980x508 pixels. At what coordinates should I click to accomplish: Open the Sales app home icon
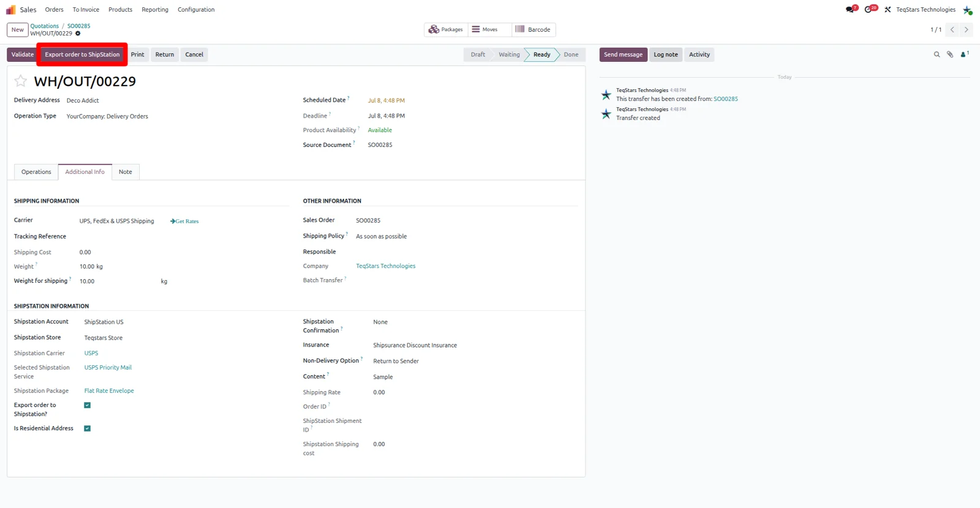pyautogui.click(x=10, y=10)
